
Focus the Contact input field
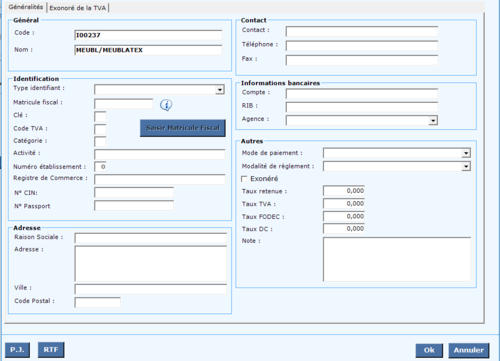point(362,32)
